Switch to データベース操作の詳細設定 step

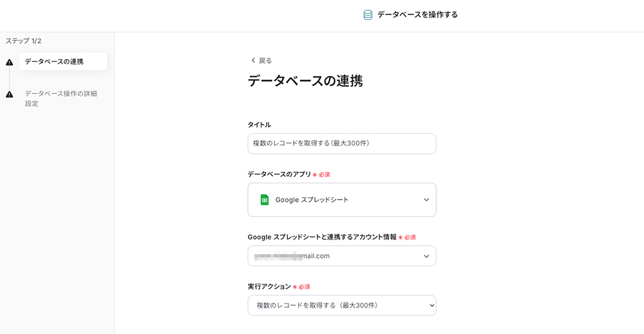click(61, 98)
